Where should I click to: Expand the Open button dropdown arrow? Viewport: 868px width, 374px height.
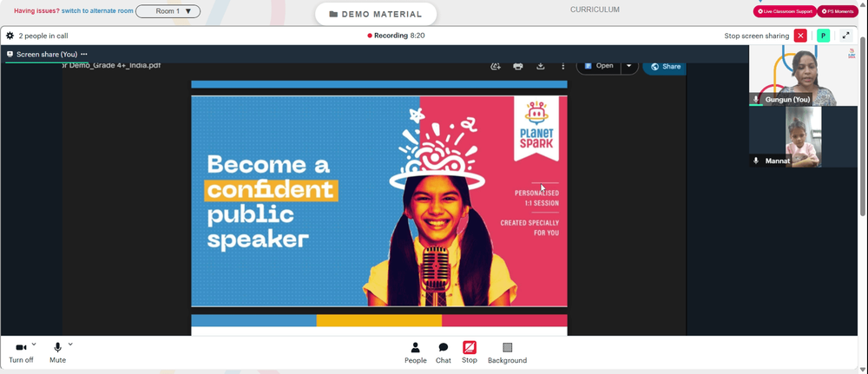(x=628, y=66)
